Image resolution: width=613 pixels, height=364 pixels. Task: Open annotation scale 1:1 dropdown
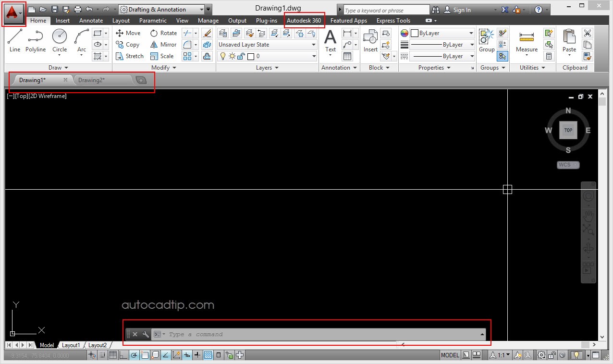click(500, 355)
